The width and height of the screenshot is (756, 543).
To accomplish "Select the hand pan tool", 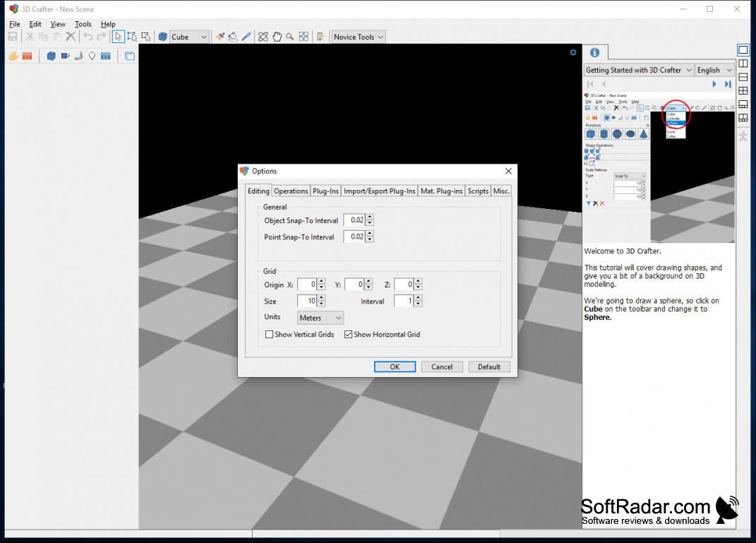I will pos(277,37).
